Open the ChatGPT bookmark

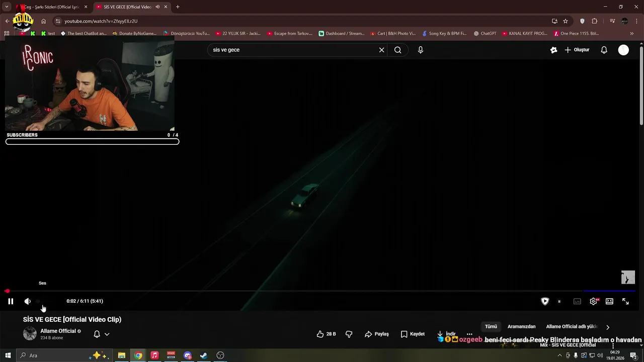click(x=485, y=34)
